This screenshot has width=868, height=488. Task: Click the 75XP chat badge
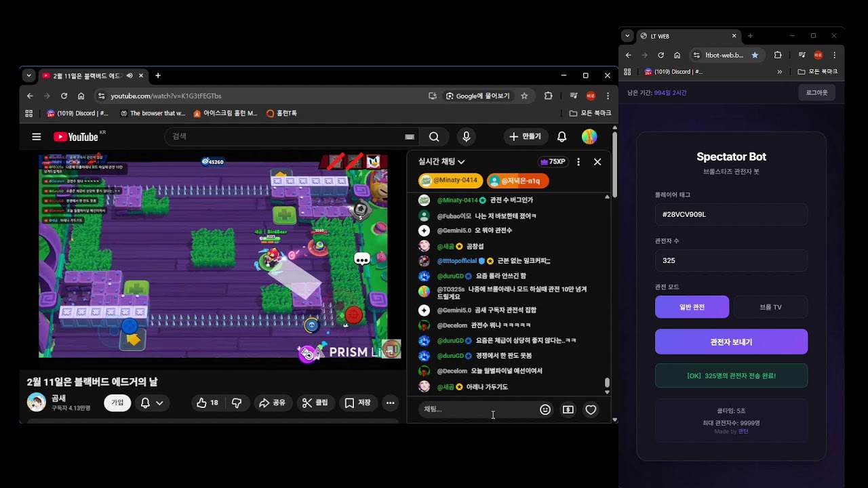click(x=553, y=162)
